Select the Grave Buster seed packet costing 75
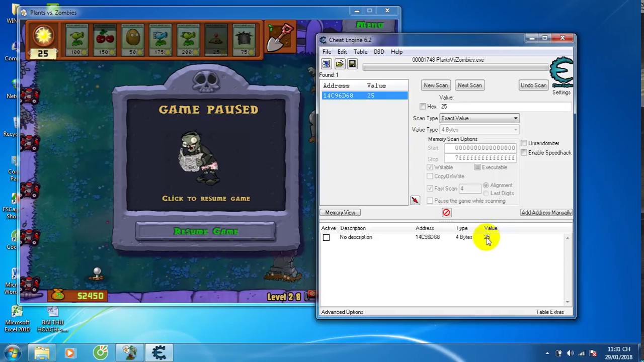 point(244,39)
